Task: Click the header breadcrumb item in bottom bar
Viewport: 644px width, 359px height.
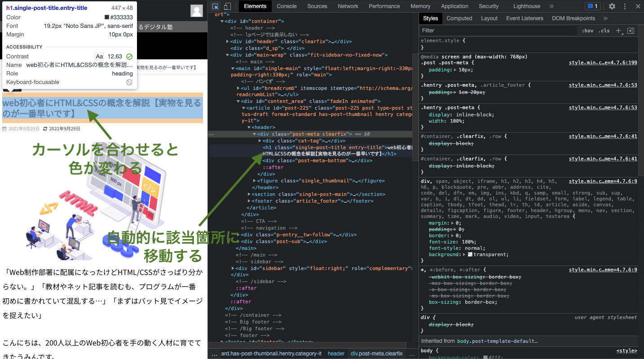Action: pyautogui.click(x=336, y=354)
